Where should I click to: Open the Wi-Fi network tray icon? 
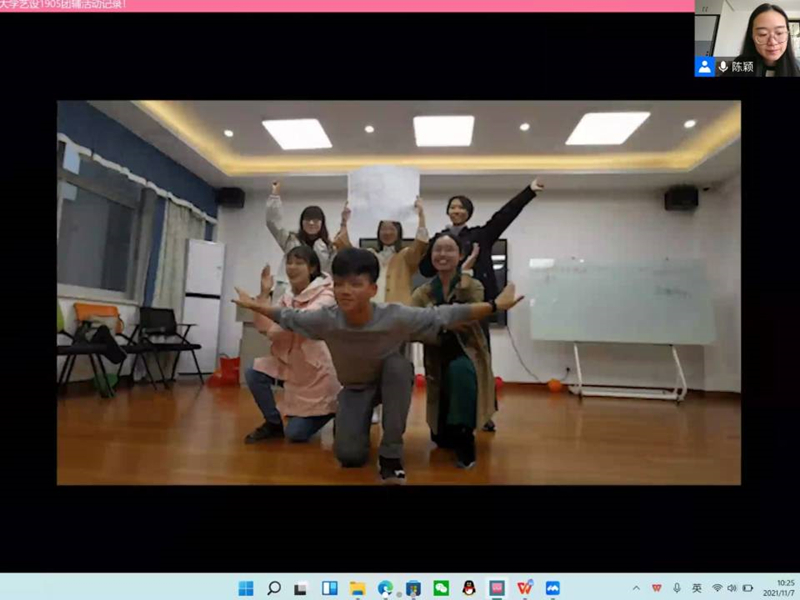click(x=717, y=588)
